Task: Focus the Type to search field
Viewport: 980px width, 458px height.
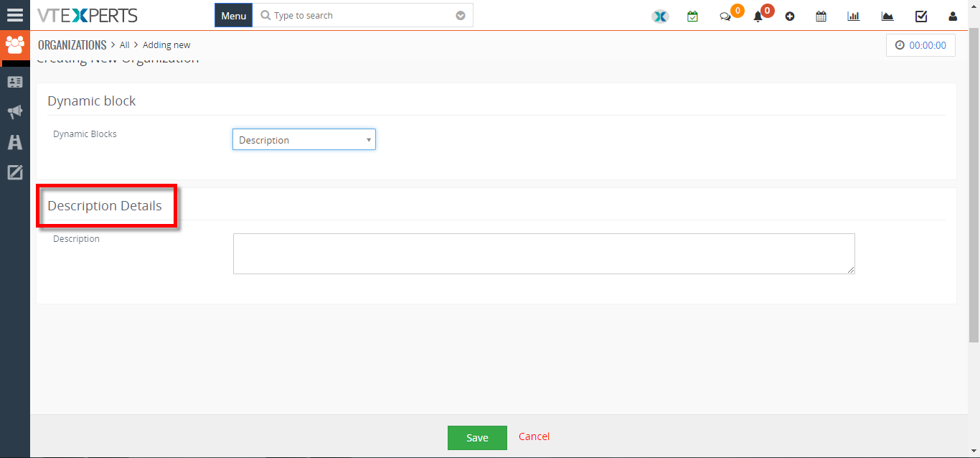Action: [362, 15]
